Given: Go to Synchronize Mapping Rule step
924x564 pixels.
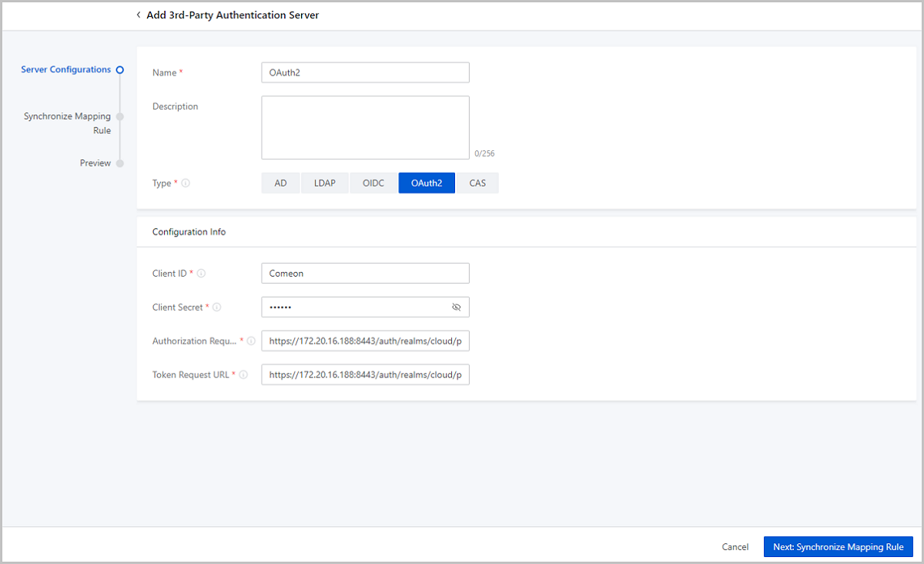Looking at the screenshot, I should coord(68,123).
